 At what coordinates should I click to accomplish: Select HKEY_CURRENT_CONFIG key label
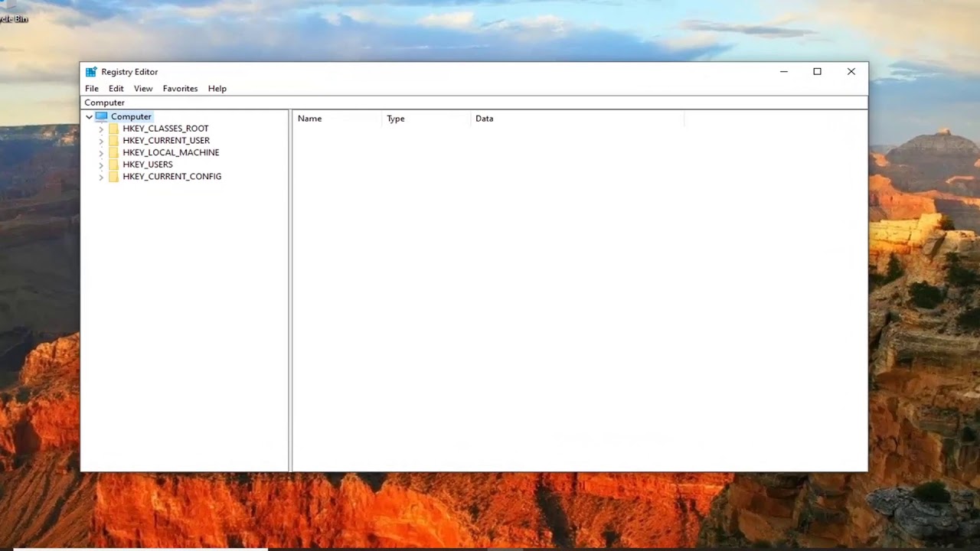pos(172,176)
